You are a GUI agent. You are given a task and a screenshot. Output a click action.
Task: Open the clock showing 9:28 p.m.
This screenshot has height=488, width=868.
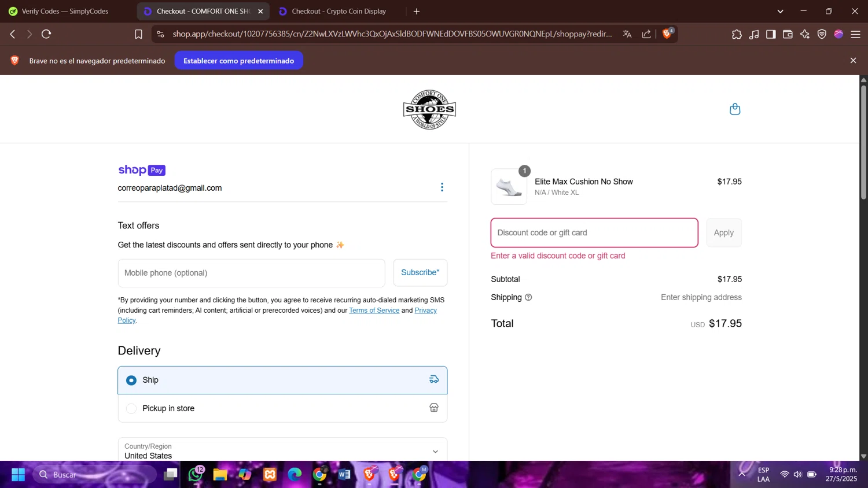[x=842, y=474]
